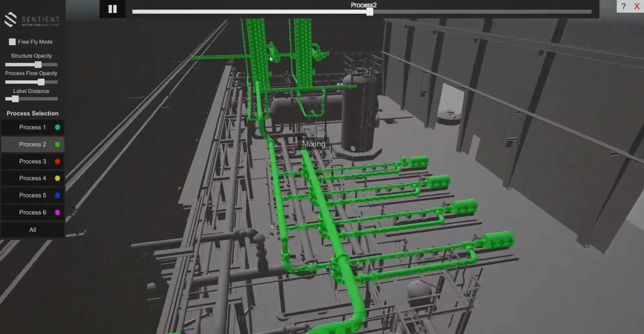The height and width of the screenshot is (334, 644).
Task: Click the yellow indicator beside Process 4
Action: coord(57,178)
